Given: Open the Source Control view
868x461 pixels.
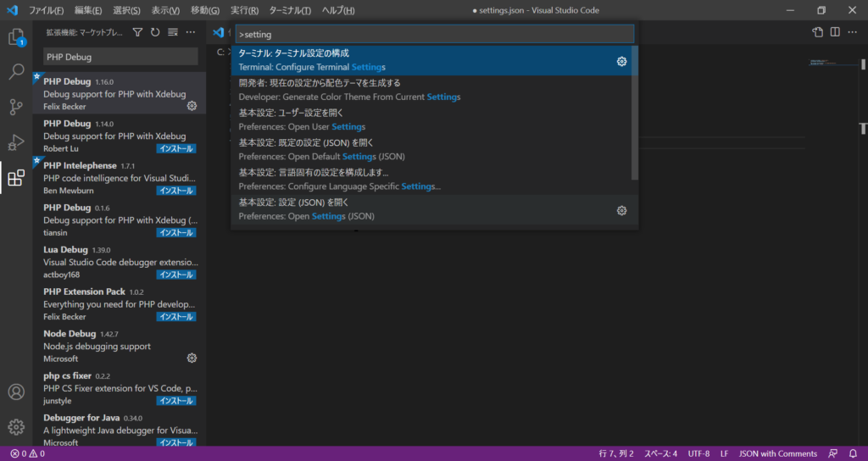Looking at the screenshot, I should pyautogui.click(x=16, y=107).
